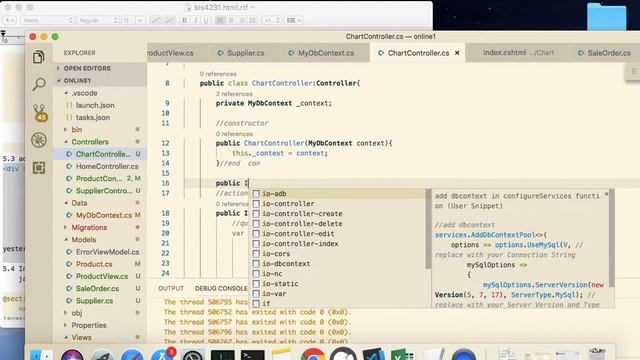Toggle Bold in the TextEdit toolbar
This screenshot has height=360, width=640.
(184, 20)
